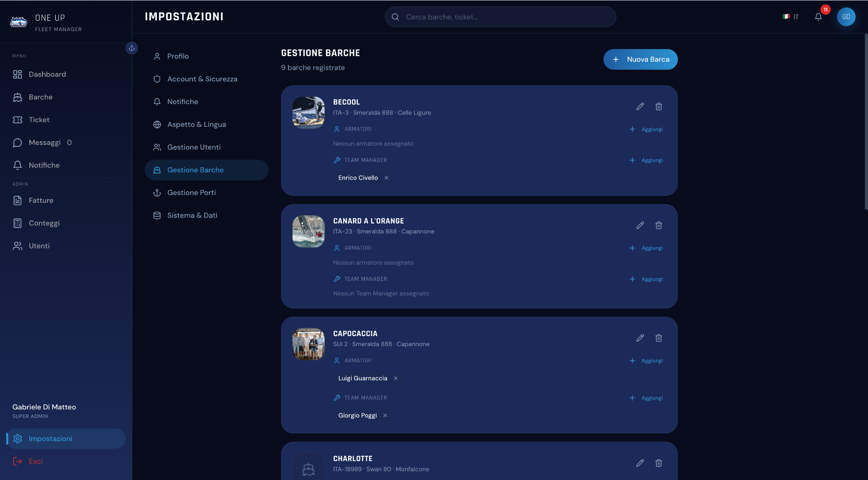Collapse sidebar using the anchor toggle
This screenshot has width=868, height=480.
[132, 48]
